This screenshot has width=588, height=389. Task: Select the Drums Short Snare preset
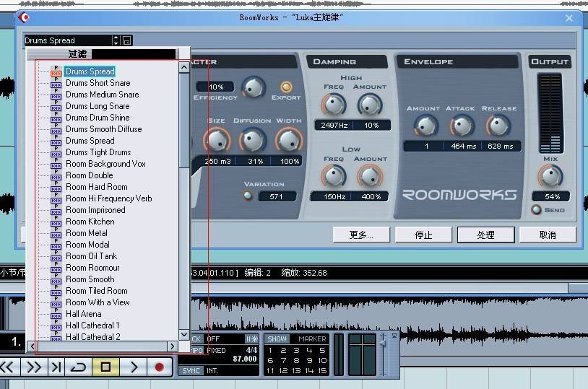click(98, 83)
